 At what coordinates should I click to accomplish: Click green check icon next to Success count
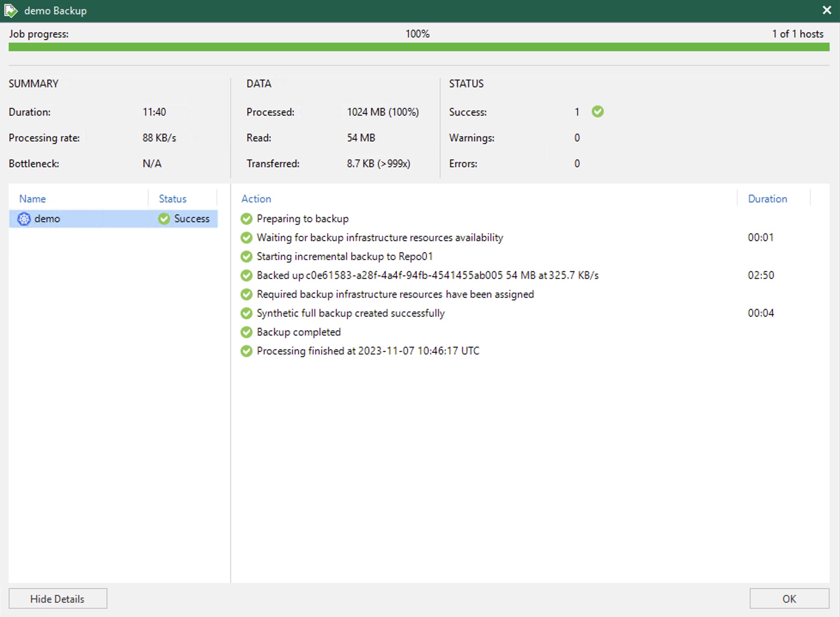[597, 112]
